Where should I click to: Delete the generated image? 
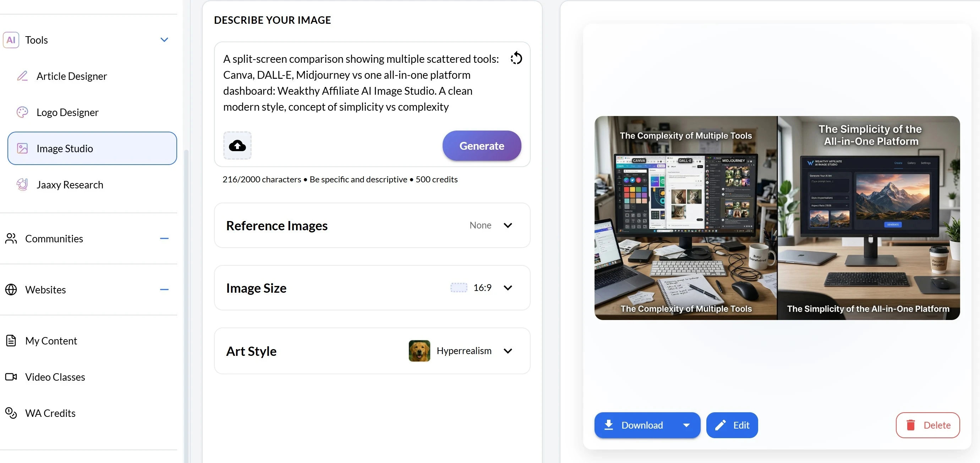point(927,425)
